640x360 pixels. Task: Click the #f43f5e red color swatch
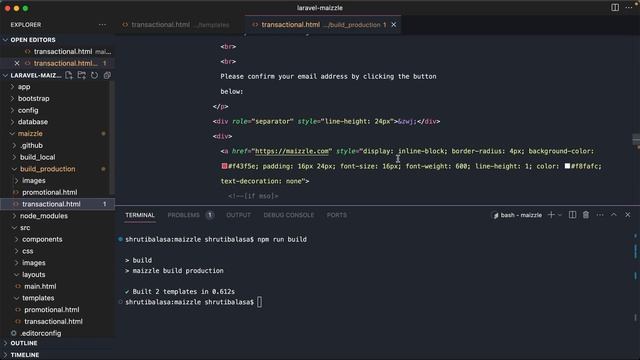(224, 166)
